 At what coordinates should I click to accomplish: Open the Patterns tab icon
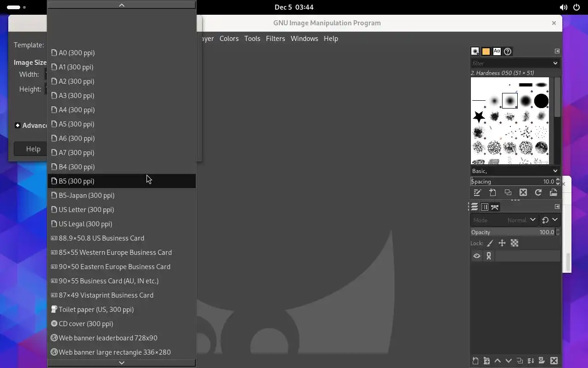486,52
